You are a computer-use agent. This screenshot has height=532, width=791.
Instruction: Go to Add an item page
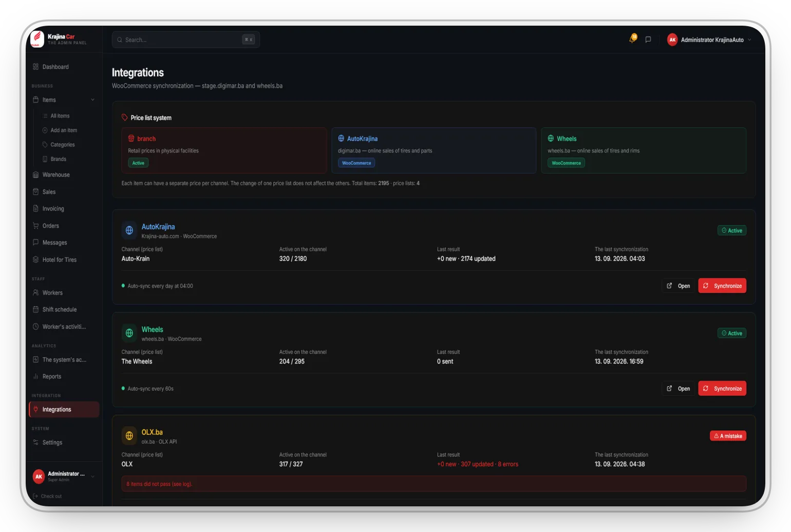[x=64, y=130]
